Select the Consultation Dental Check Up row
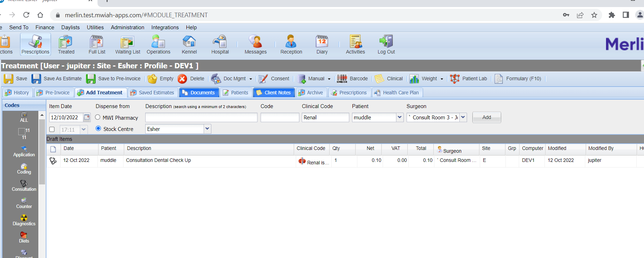The image size is (644, 258). click(x=345, y=161)
